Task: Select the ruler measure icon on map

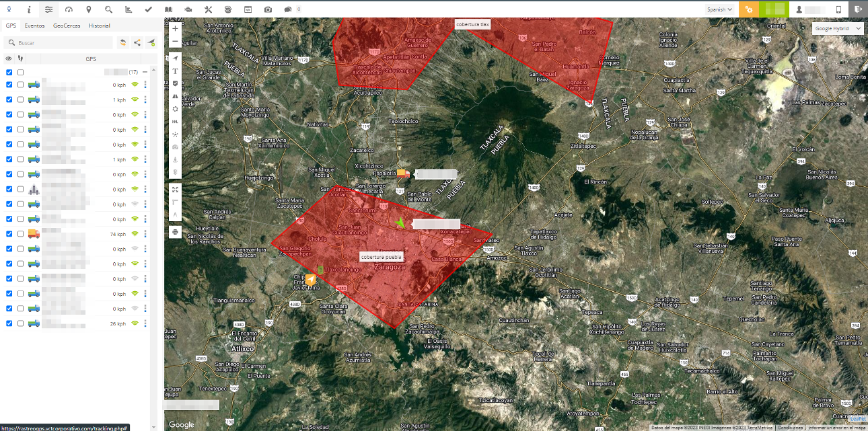Action: click(176, 202)
